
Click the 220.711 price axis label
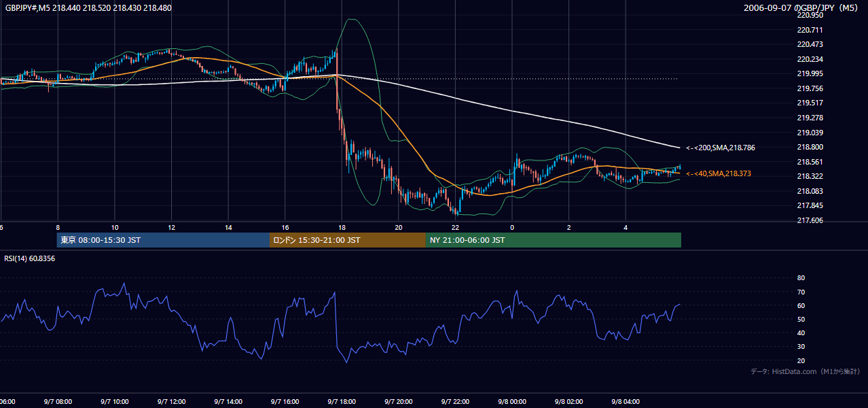pyautogui.click(x=810, y=30)
